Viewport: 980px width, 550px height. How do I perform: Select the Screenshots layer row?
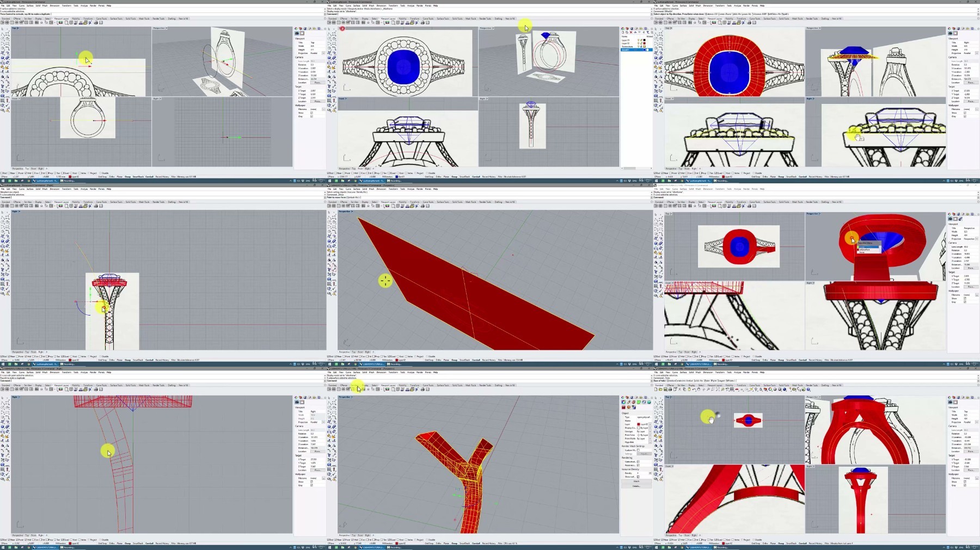(x=636, y=47)
